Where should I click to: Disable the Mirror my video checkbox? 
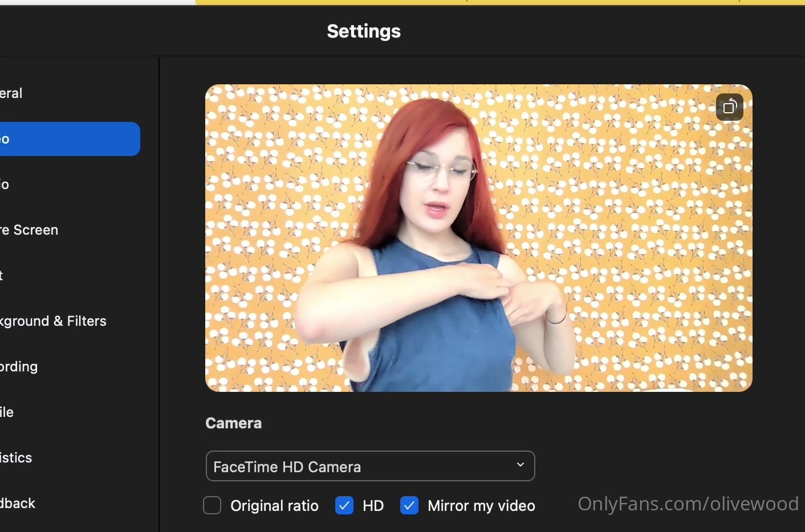coord(409,505)
